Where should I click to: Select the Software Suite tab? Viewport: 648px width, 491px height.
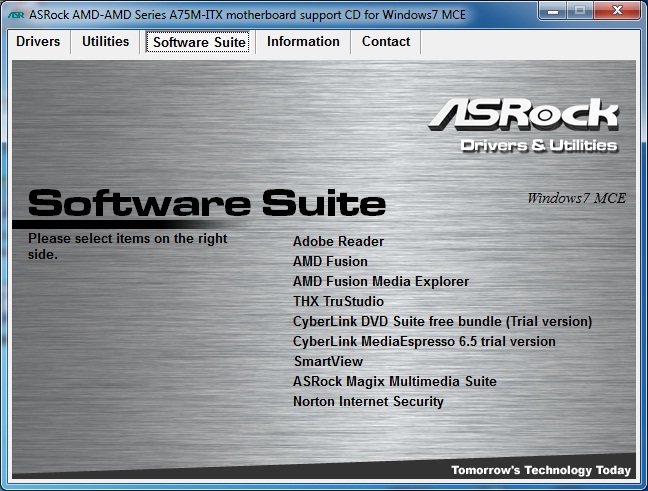[x=198, y=42]
